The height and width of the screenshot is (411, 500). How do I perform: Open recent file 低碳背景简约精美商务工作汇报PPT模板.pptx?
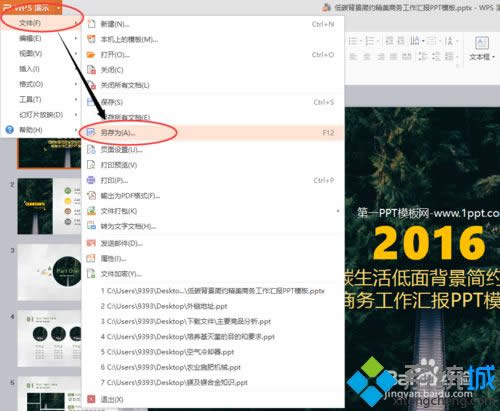213,291
